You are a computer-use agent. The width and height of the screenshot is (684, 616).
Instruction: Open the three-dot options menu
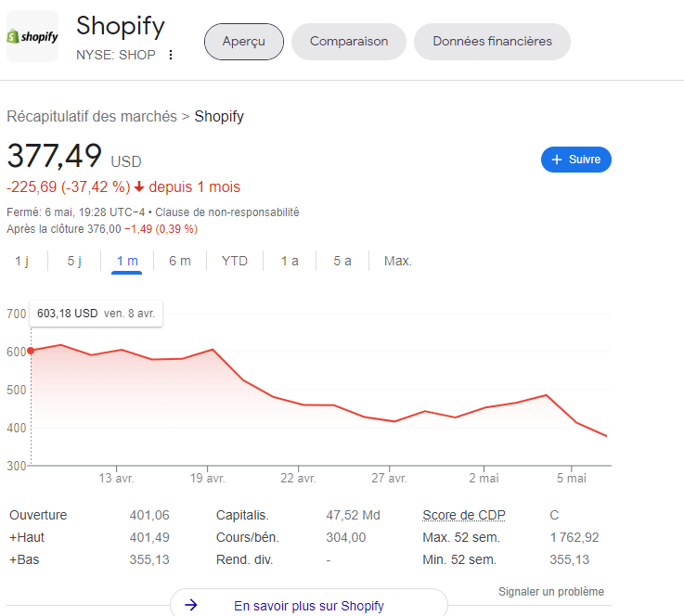point(171,55)
